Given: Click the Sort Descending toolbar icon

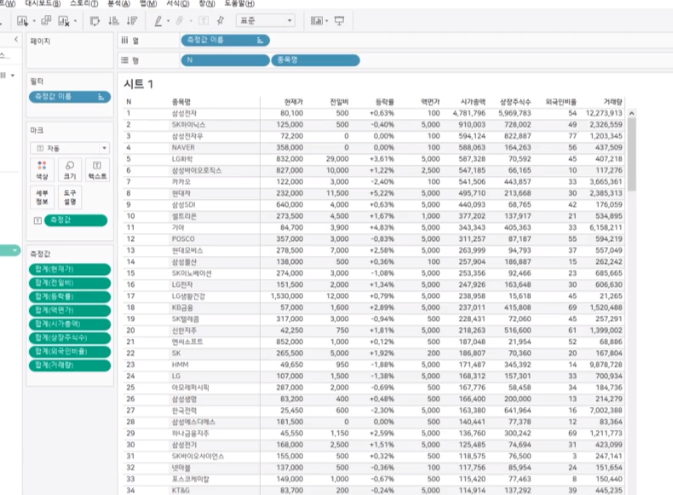Looking at the screenshot, I should 132,21.
